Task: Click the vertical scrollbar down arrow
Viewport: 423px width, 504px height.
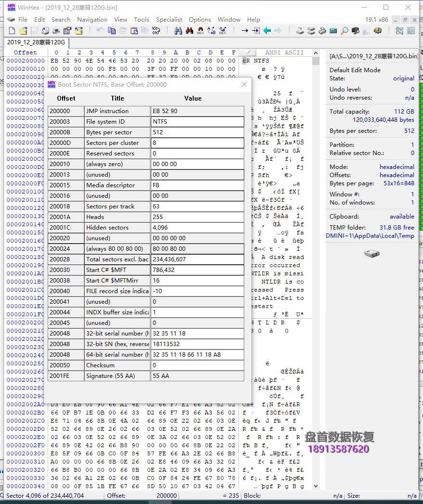Action: [x=316, y=486]
